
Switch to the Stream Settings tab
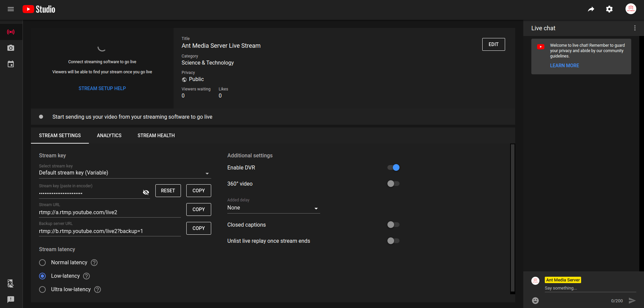pos(60,136)
